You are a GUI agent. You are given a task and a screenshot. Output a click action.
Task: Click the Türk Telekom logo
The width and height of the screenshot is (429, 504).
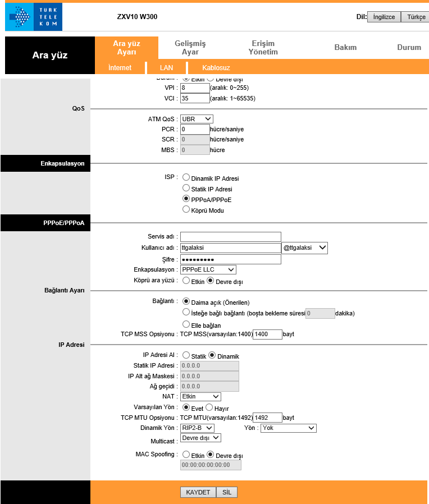click(34, 17)
